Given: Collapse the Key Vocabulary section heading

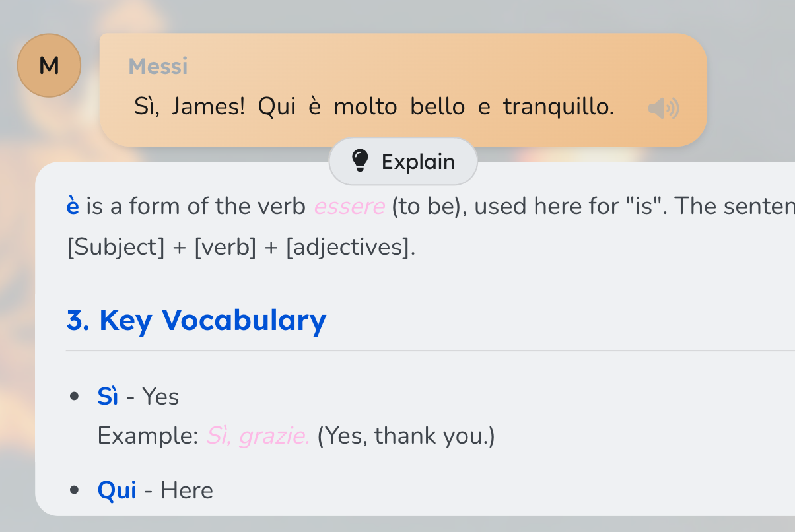Looking at the screenshot, I should (195, 320).
